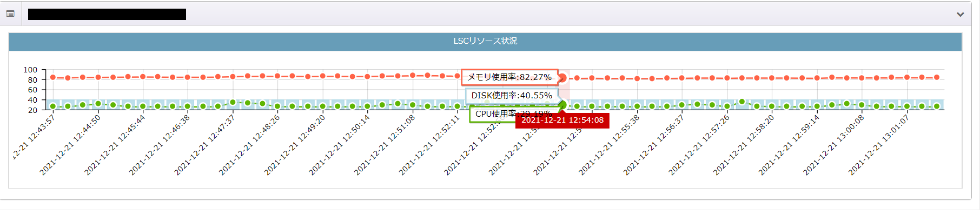Click x-axis label 2021-12-21 13:01:07

[879, 145]
